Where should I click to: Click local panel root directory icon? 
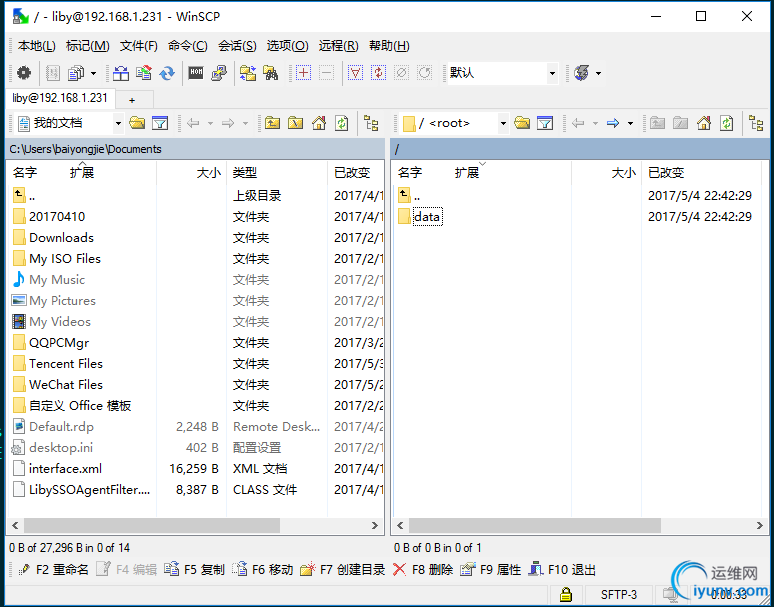(295, 123)
